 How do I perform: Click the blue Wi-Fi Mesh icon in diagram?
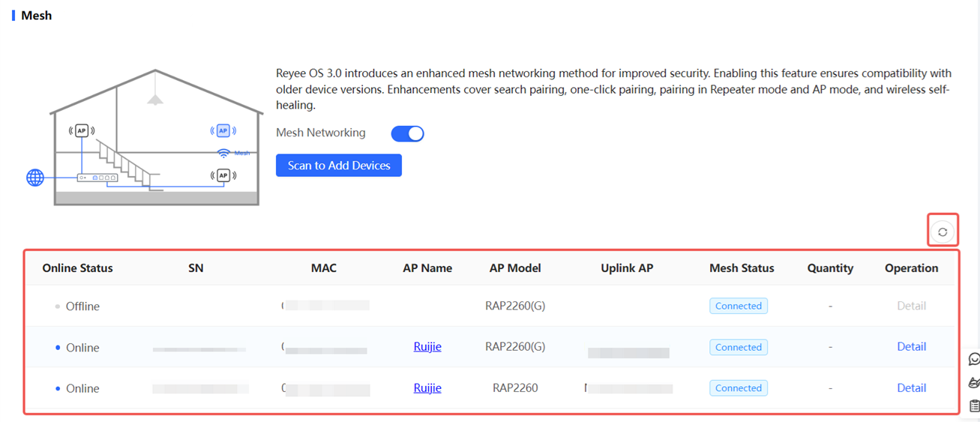tap(224, 153)
